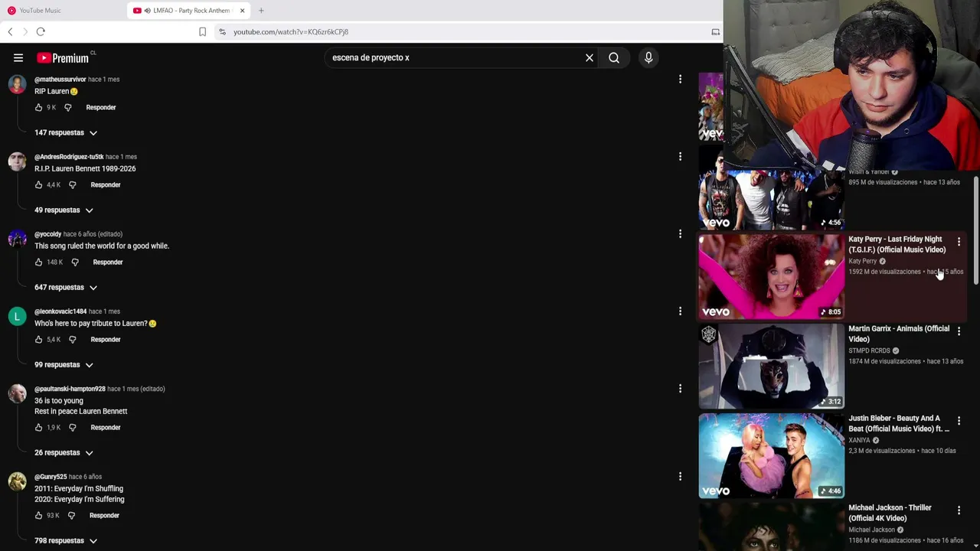Show the 26 respuestas replies

[x=64, y=452]
